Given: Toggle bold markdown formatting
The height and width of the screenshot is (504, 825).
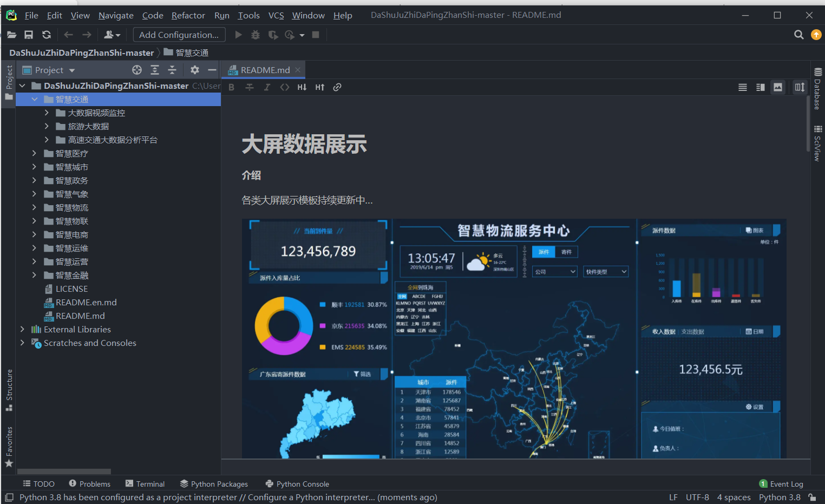Looking at the screenshot, I should [x=232, y=87].
